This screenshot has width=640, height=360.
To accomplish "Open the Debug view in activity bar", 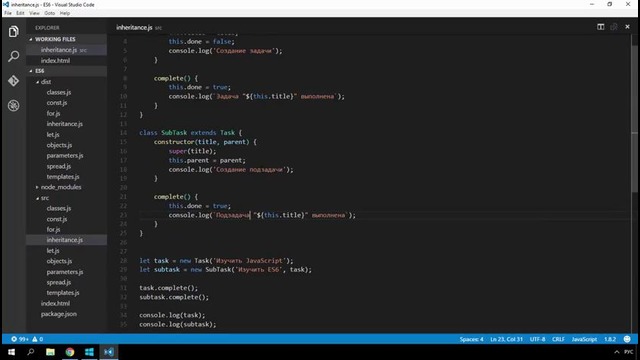I will point(13,106).
